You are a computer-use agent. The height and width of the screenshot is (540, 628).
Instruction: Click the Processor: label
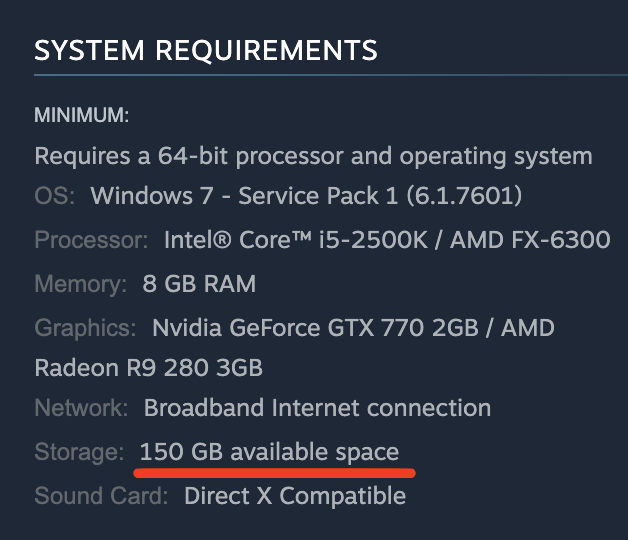[x=91, y=240]
